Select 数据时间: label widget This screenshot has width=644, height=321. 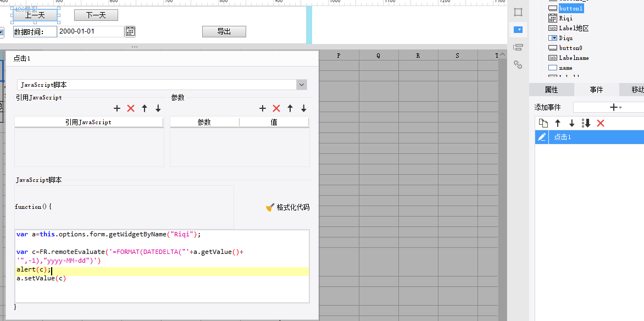point(35,32)
